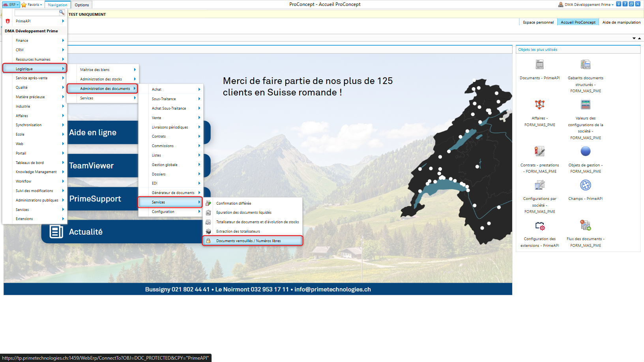Choose Confirmation différée menu entry

point(233,203)
